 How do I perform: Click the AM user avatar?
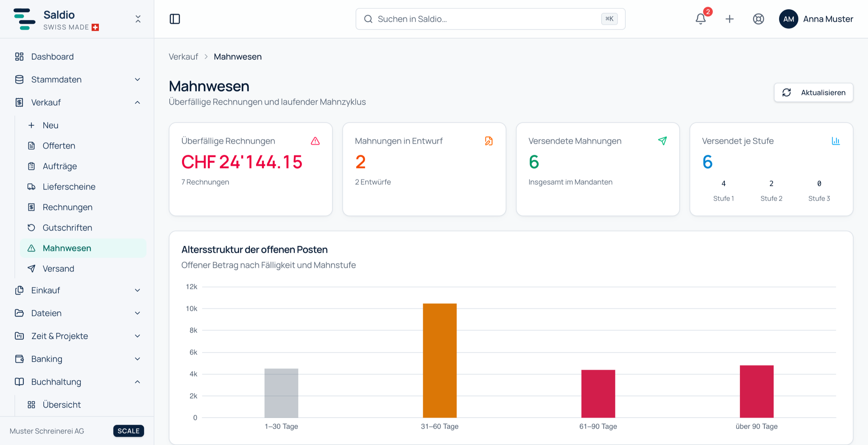788,19
